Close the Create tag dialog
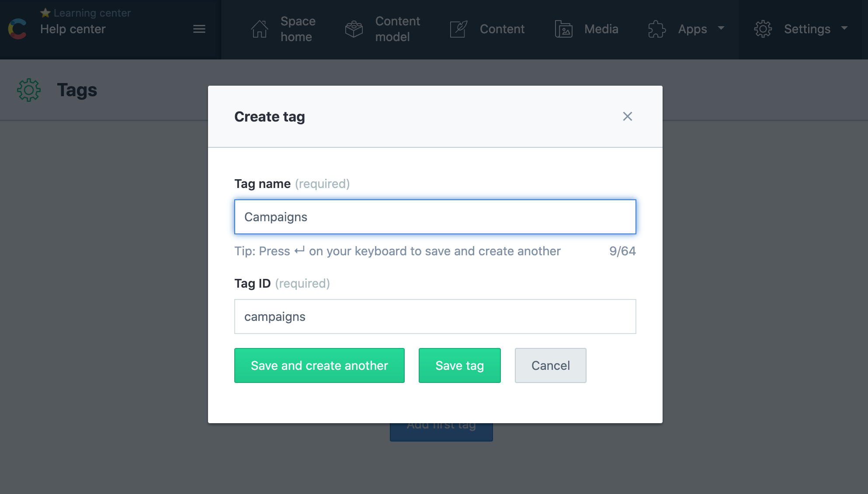868x494 pixels. 628,116
